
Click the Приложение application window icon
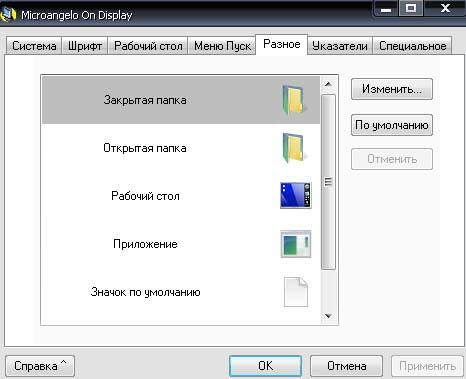point(296,244)
